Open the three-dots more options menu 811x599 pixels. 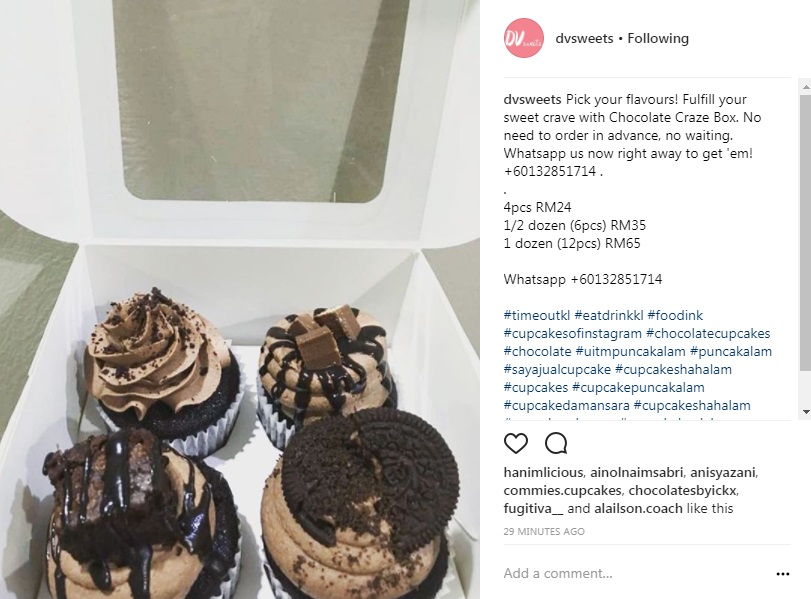783,574
